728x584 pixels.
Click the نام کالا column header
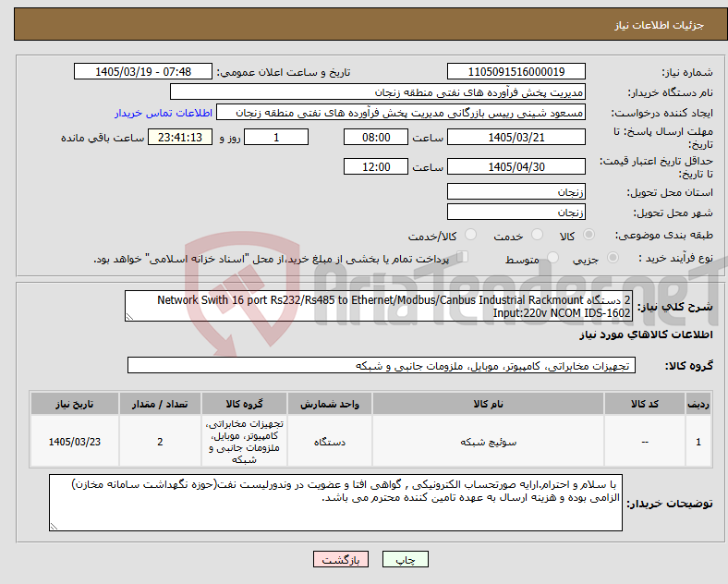click(488, 404)
